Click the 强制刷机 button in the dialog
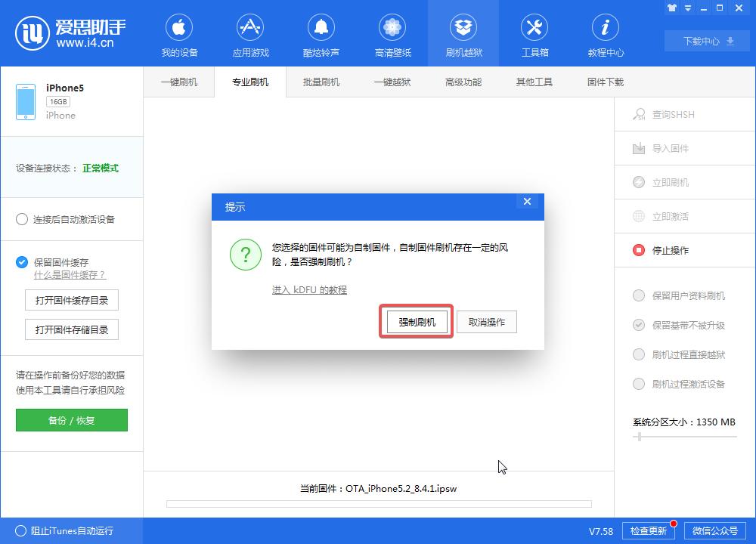 (416, 321)
